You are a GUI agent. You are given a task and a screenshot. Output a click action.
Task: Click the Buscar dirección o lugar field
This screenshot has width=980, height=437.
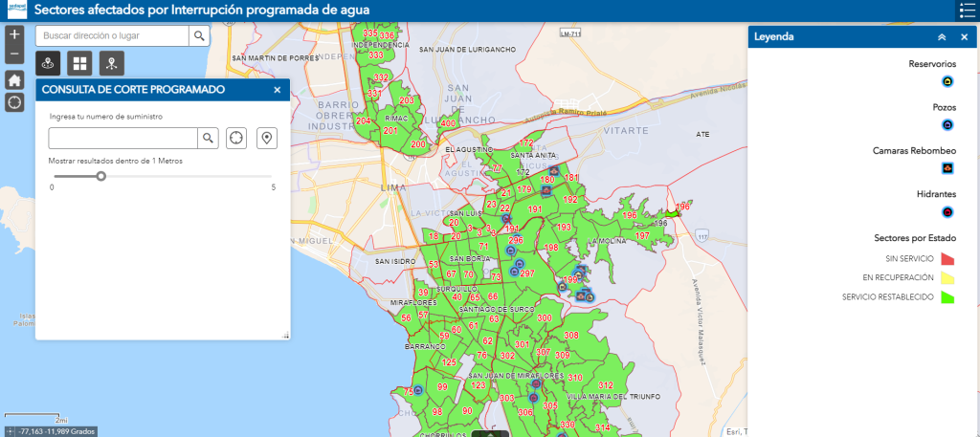[x=113, y=36]
